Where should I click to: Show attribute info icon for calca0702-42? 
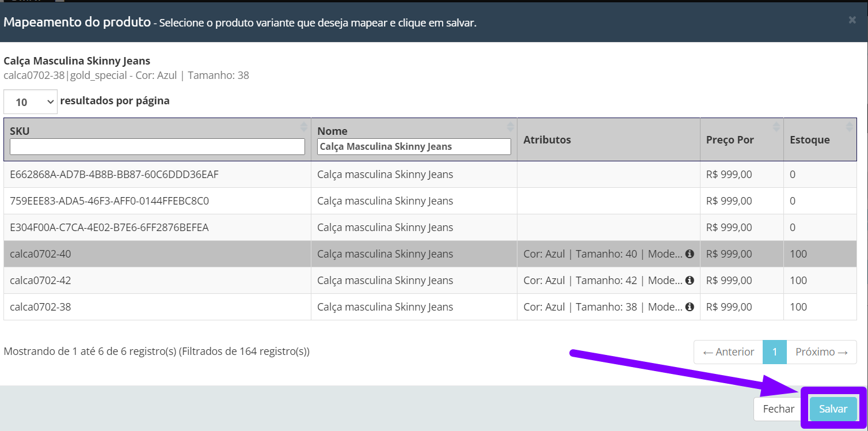pos(690,280)
